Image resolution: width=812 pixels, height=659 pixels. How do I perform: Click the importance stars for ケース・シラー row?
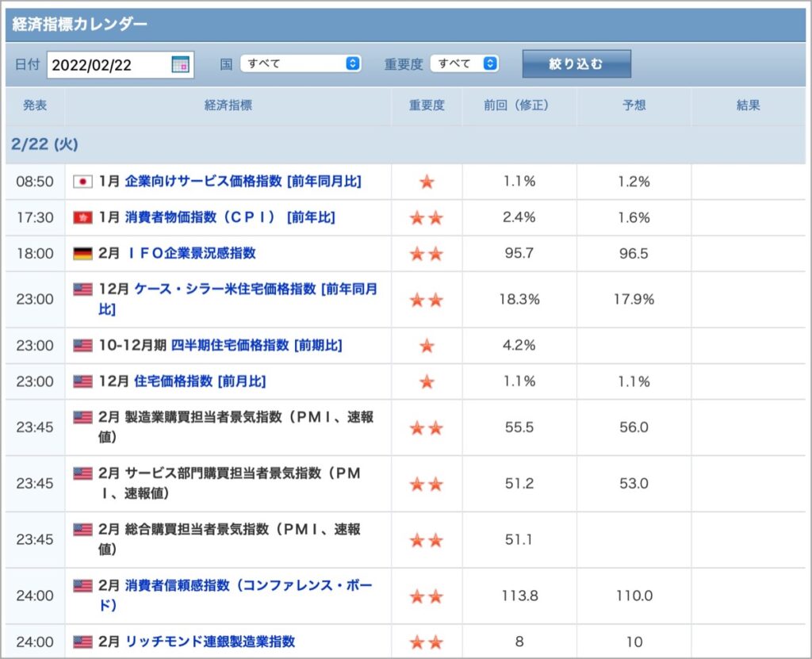pos(427,300)
